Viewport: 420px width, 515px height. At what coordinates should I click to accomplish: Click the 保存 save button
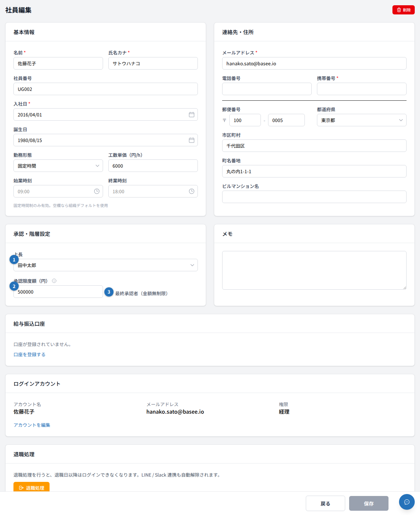369,504
